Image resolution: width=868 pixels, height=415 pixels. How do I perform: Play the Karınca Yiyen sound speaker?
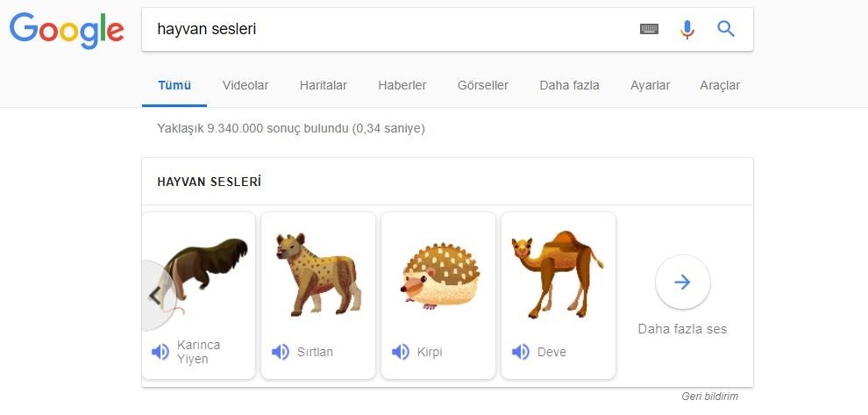[x=160, y=352]
